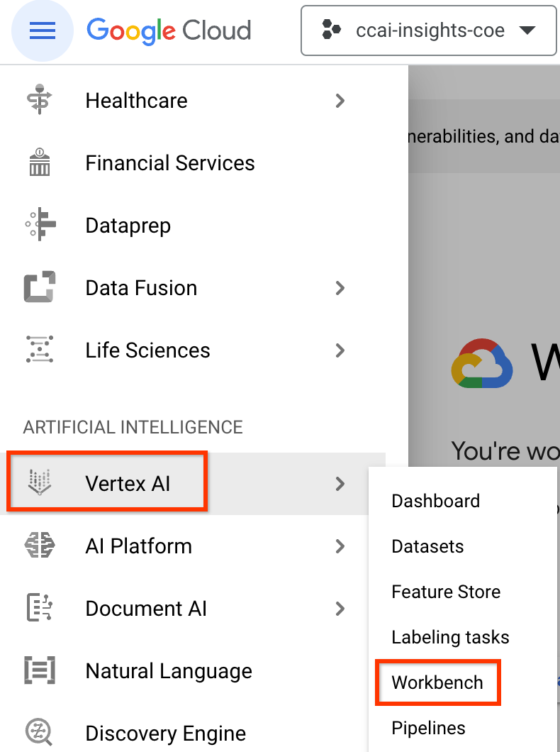Select the Dataprep icon
This screenshot has width=560, height=752.
(40, 224)
